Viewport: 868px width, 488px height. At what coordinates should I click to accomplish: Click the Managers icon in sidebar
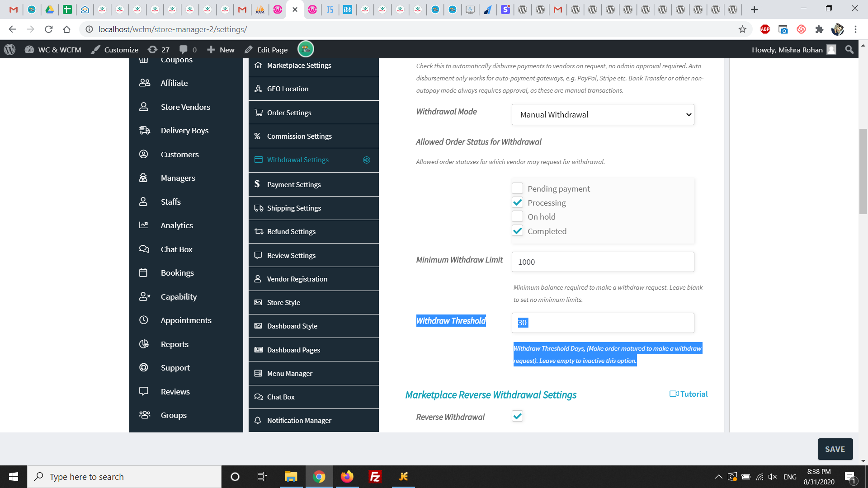[143, 178]
